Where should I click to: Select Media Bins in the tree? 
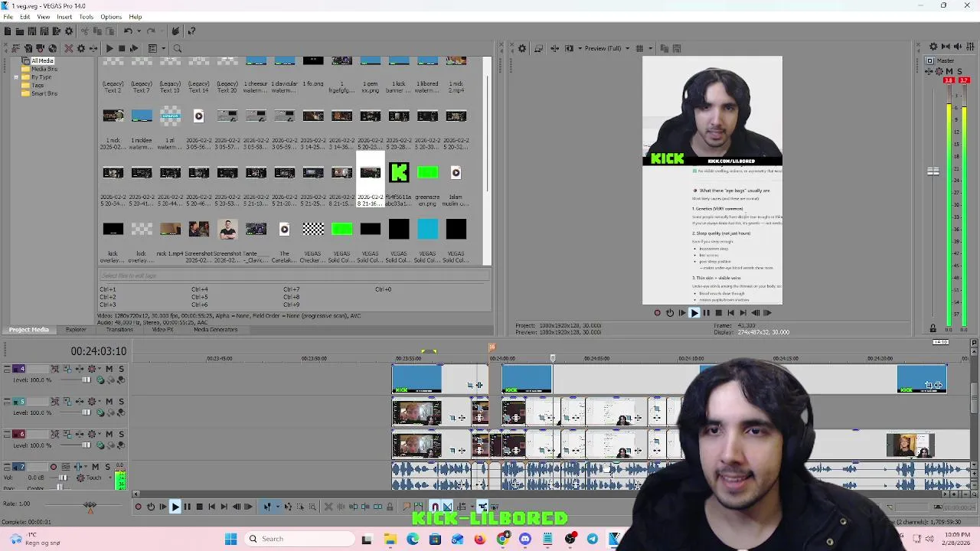44,69
